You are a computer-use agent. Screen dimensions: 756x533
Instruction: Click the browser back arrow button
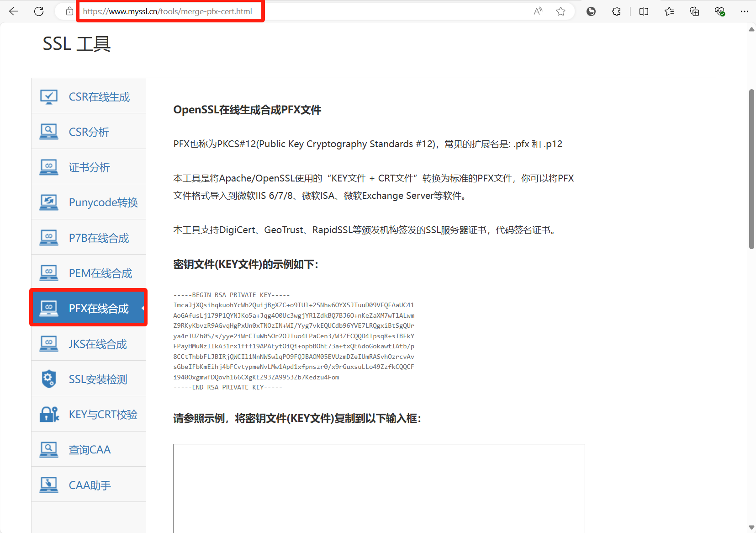click(x=14, y=11)
